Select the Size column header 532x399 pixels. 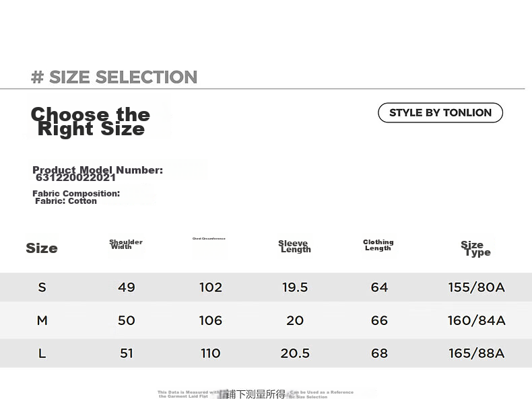point(42,248)
